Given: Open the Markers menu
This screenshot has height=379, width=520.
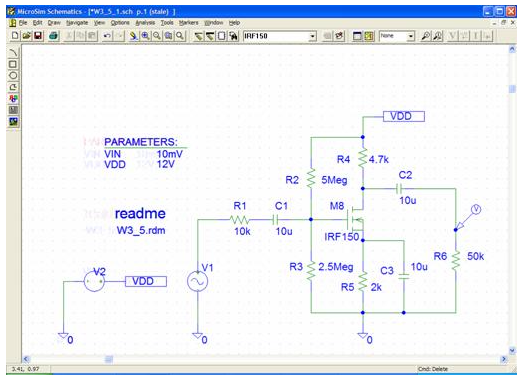Looking at the screenshot, I should click(x=189, y=23).
